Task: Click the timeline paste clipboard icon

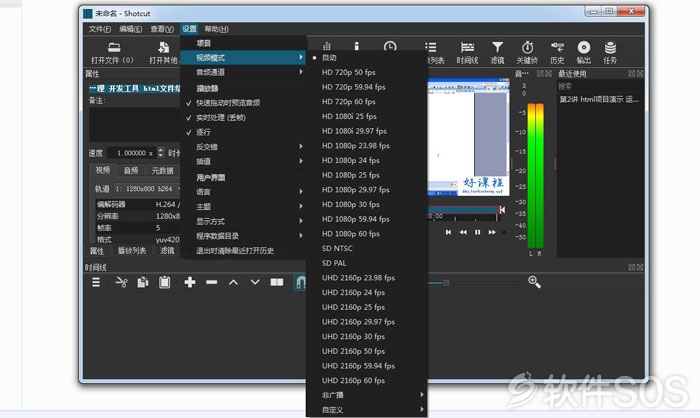Action: coord(165,282)
